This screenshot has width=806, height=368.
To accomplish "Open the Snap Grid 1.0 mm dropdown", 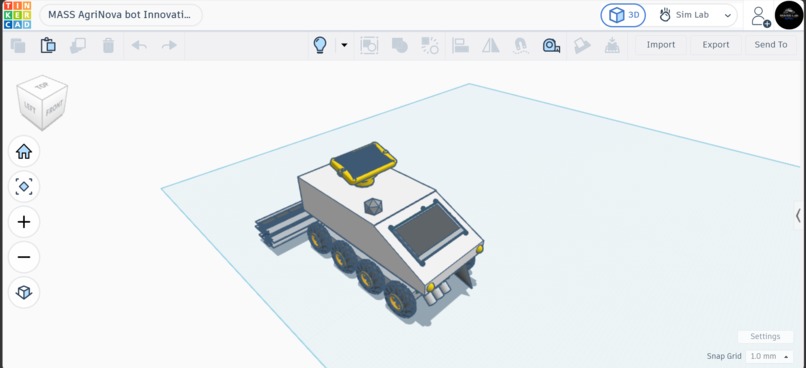I will 769,356.
